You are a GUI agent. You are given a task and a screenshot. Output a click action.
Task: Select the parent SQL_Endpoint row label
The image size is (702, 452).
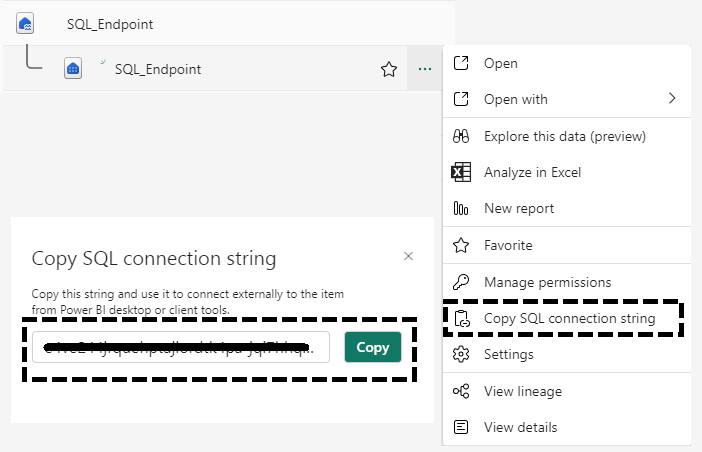[110, 23]
